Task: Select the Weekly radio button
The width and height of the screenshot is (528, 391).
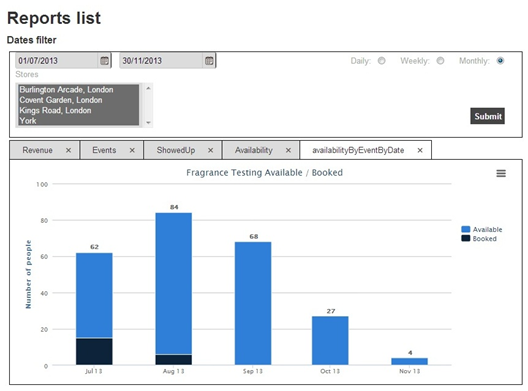Action: (x=440, y=61)
